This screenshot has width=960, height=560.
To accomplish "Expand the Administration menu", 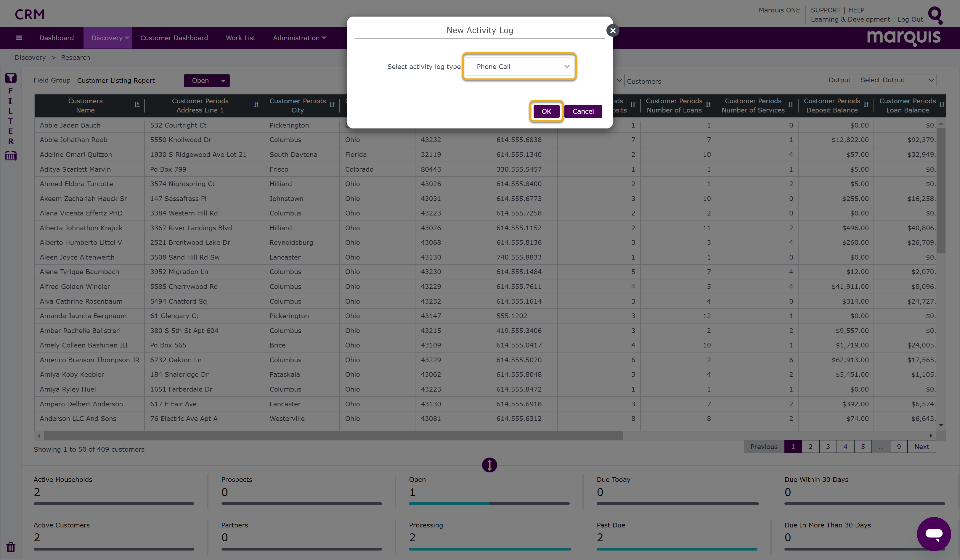I will point(299,38).
